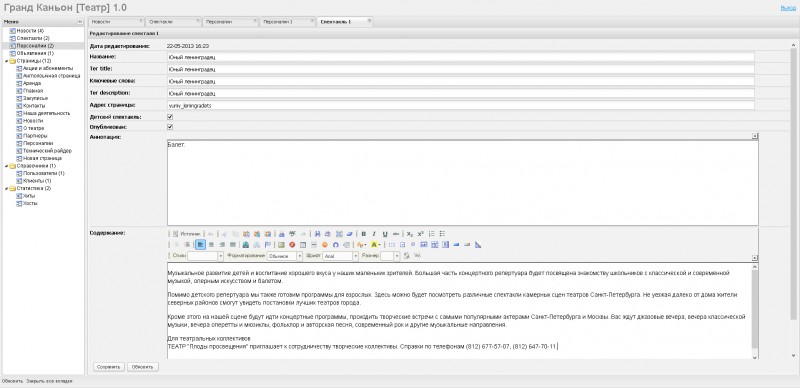Insert a smiley into the content
This screenshot has width=800, height=388.
pos(324,245)
